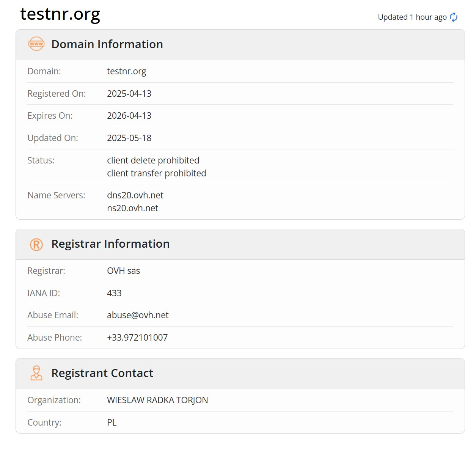Screen dimensions: 476x451
Task: Click the expiry date 2026-04-13
Action: 129,116
